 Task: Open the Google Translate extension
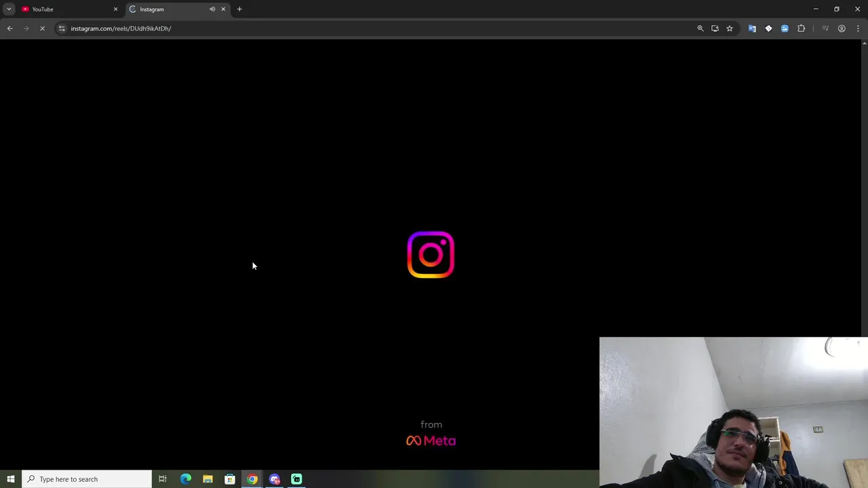click(x=752, y=28)
